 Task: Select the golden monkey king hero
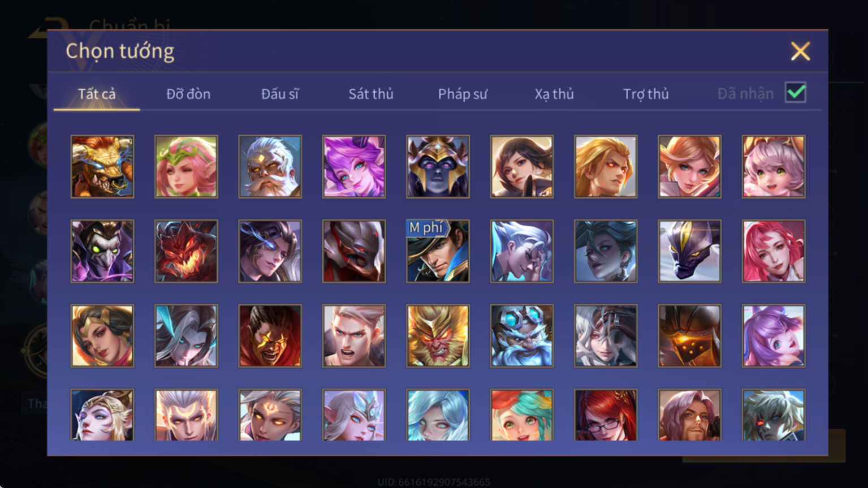click(438, 336)
